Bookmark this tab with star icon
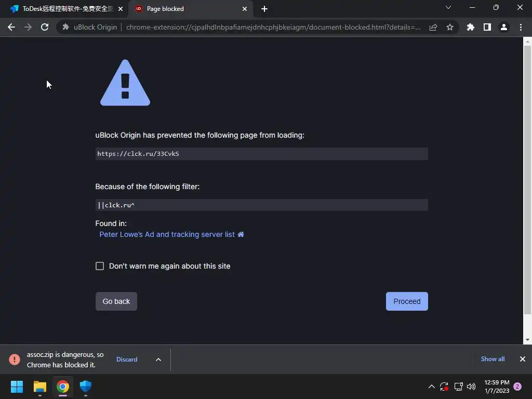The height and width of the screenshot is (399, 532). click(450, 27)
